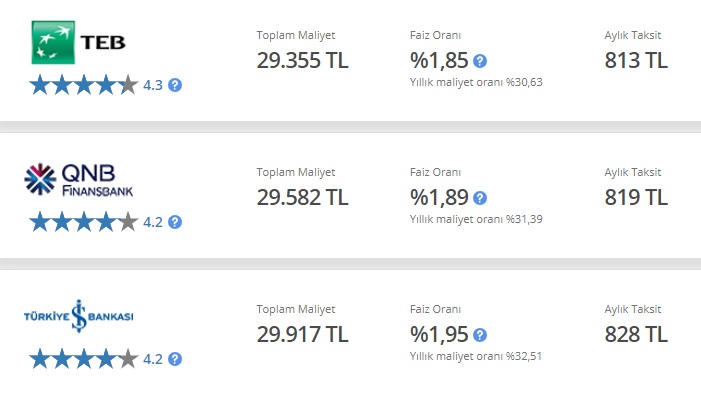
Task: Click the 813 TL monthly installment
Action: point(636,60)
